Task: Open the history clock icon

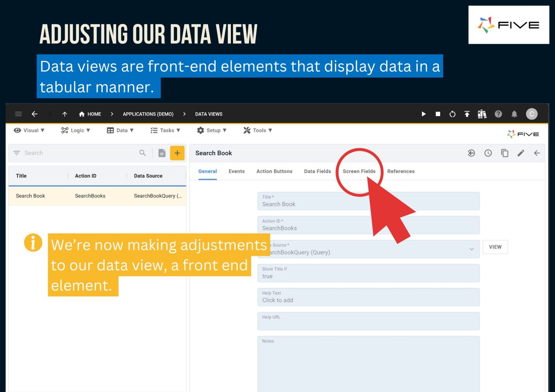Action: (x=488, y=153)
